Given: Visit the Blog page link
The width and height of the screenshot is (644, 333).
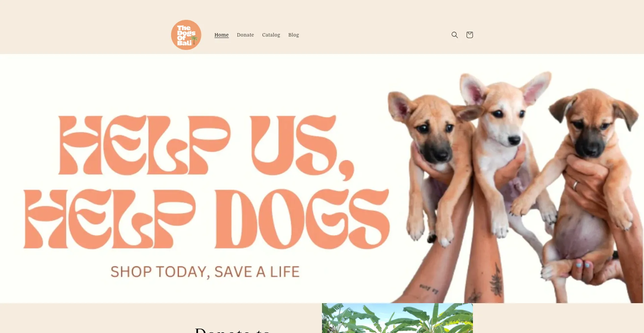Looking at the screenshot, I should point(293,35).
